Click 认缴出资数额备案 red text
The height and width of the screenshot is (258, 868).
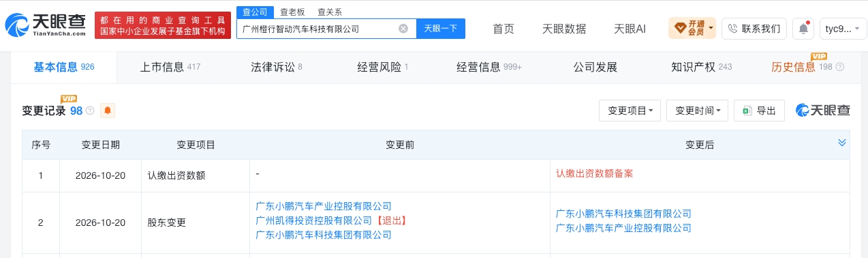pyautogui.click(x=595, y=173)
